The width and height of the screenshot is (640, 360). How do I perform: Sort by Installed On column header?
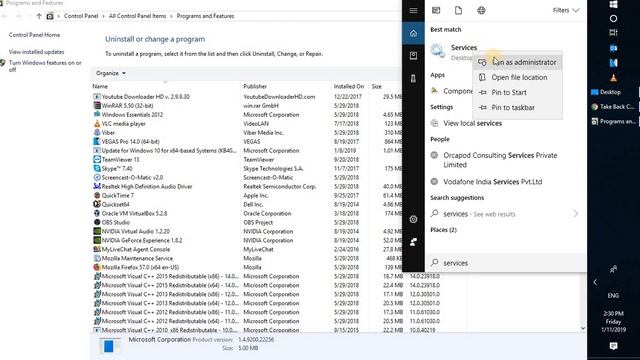pos(349,86)
